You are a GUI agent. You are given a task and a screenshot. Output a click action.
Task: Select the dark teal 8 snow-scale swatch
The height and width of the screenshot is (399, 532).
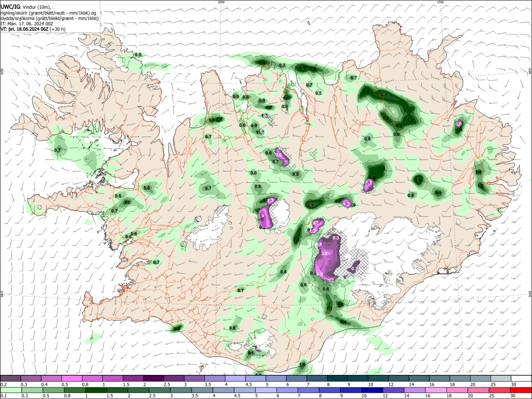tap(337, 378)
